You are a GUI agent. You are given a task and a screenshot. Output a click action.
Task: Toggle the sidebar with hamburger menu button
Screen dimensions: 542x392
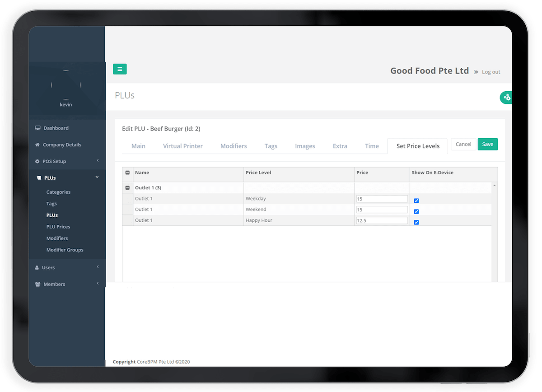pos(120,69)
